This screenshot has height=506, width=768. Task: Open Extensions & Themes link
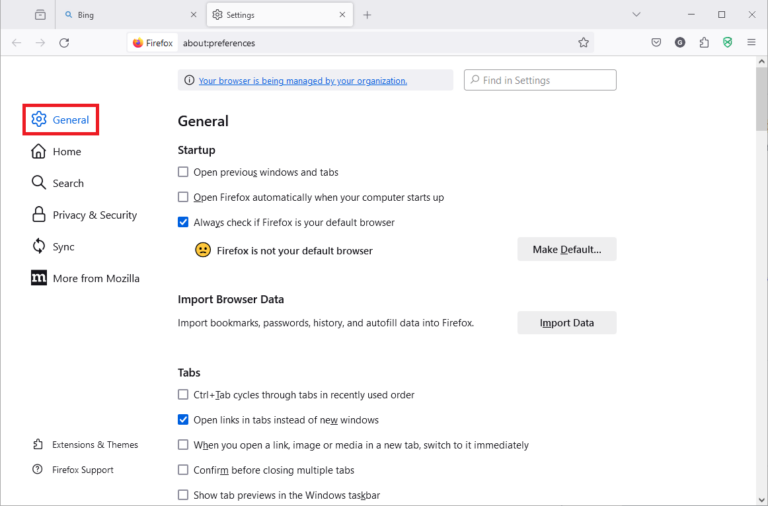pyautogui.click(x=85, y=445)
